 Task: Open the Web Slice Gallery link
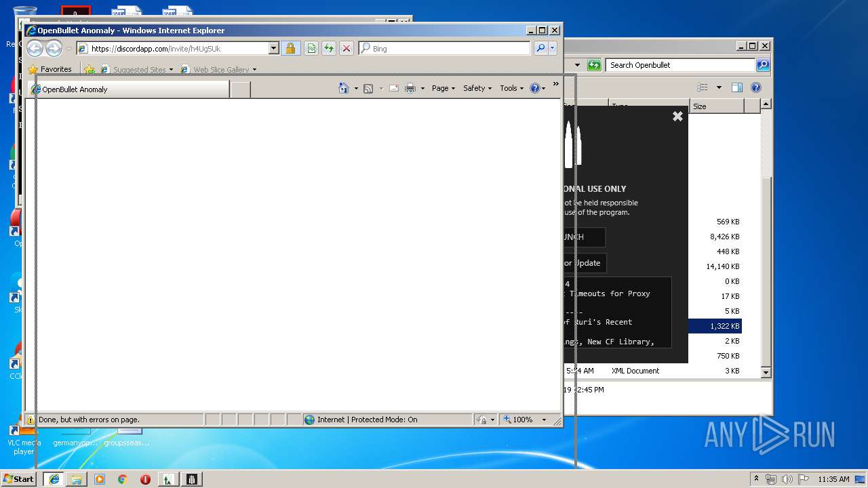(x=218, y=69)
